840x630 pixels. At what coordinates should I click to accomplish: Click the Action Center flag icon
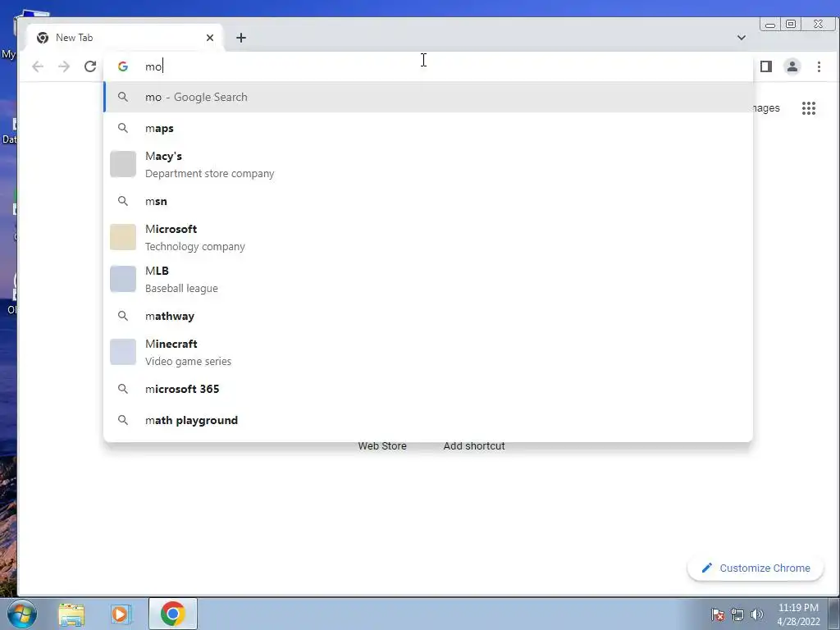click(x=718, y=614)
